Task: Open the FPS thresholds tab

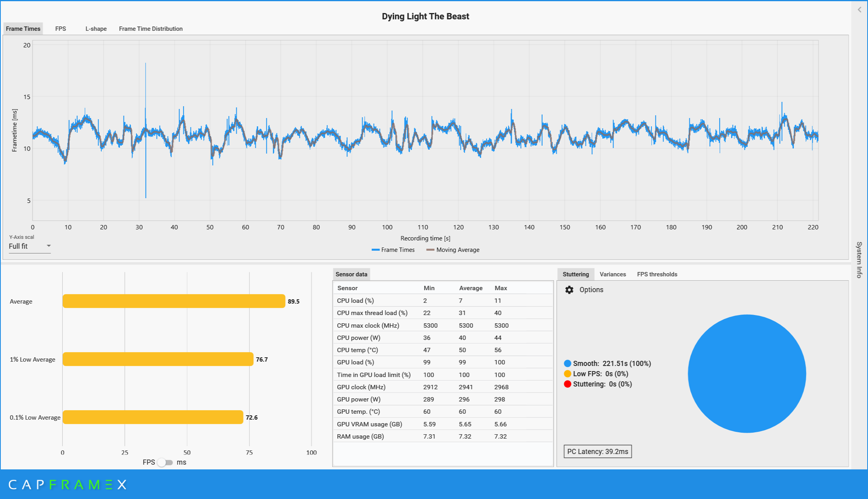Action: 657,274
